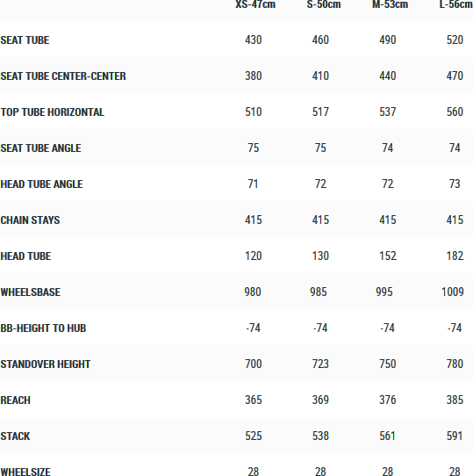Click the SEAT TUBE row label
473x476 pixels.
25,40
